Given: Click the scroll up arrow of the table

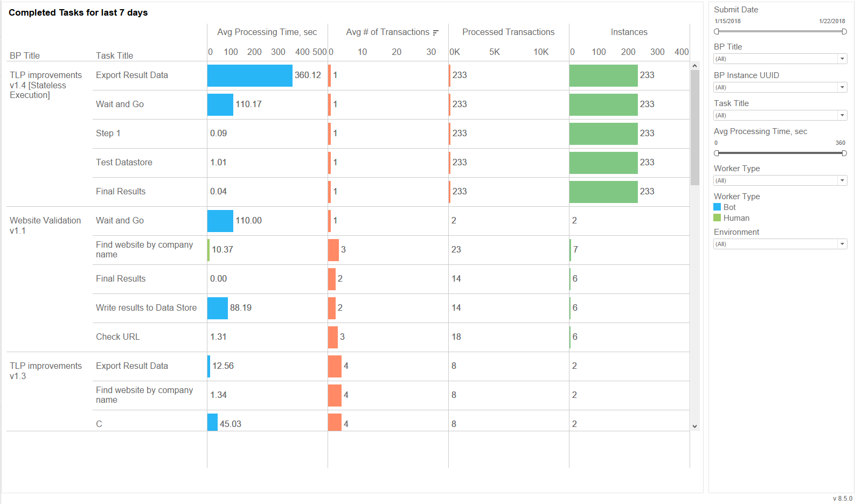Looking at the screenshot, I should point(694,66).
